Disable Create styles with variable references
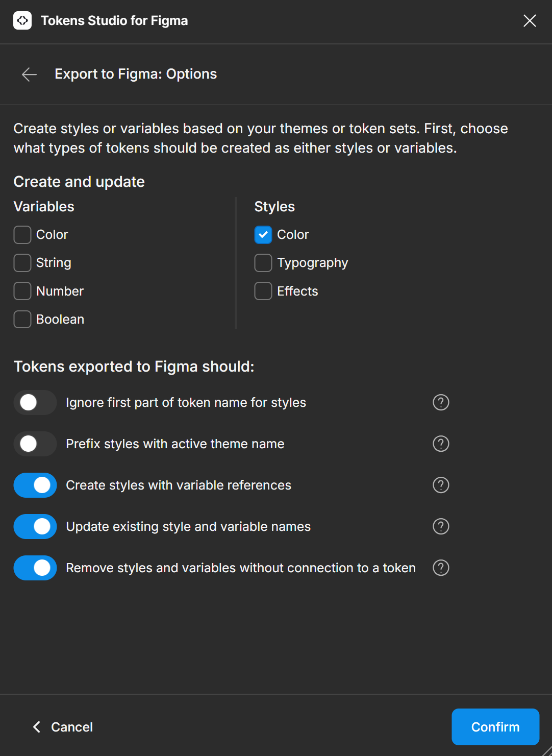The width and height of the screenshot is (552, 756). [35, 485]
